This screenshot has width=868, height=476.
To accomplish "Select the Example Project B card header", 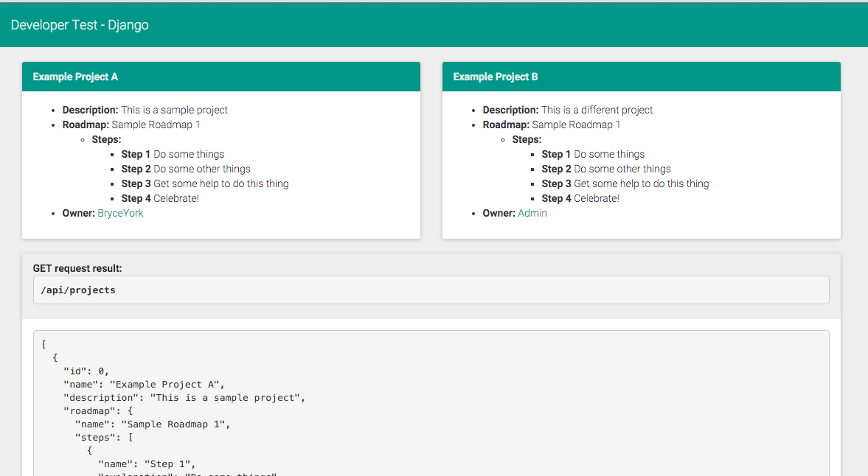I will [x=641, y=77].
